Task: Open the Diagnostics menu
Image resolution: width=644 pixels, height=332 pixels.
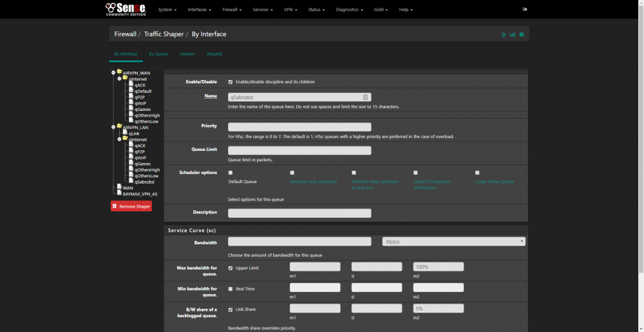Action: coord(349,10)
